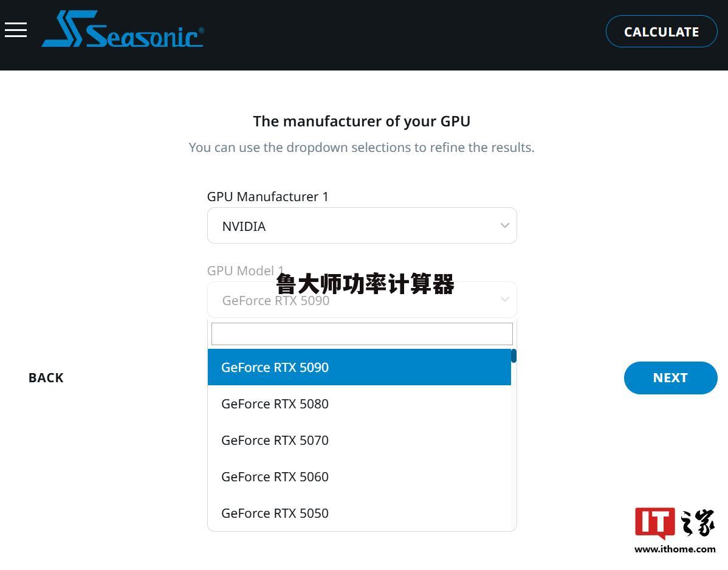Click the NEXT button
The height and width of the screenshot is (570, 728).
(670, 378)
